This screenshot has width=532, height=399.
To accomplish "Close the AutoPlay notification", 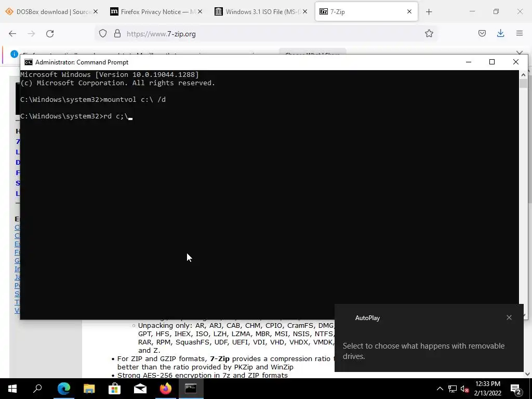I will pyautogui.click(x=509, y=317).
